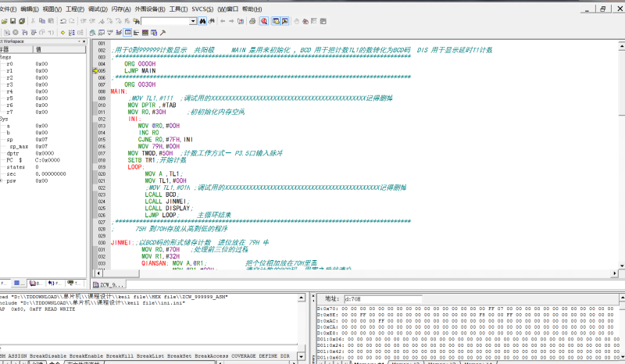625x364 pixels.
Task: Open the 外围设备(R) menu
Action: point(150,9)
